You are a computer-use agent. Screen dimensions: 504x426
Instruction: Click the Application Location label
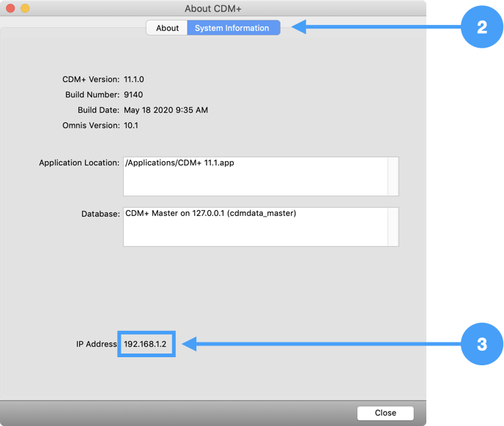pos(79,163)
